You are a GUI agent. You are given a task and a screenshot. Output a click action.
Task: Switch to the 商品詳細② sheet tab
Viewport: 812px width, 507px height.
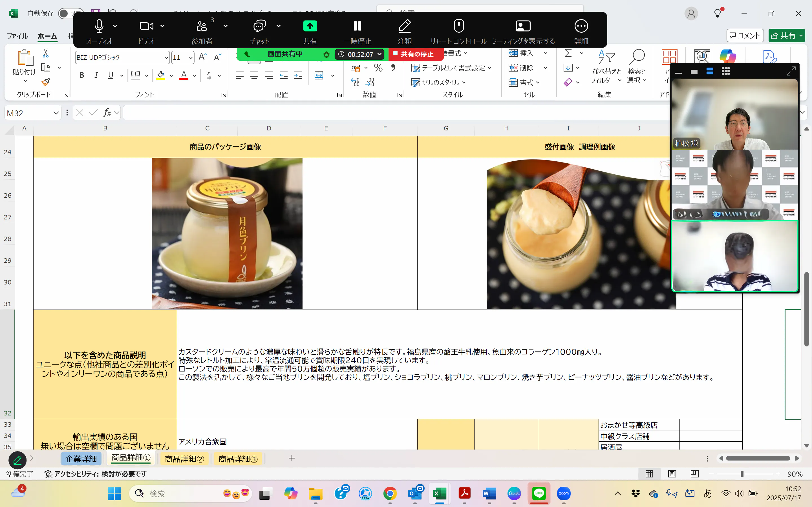coord(184,458)
